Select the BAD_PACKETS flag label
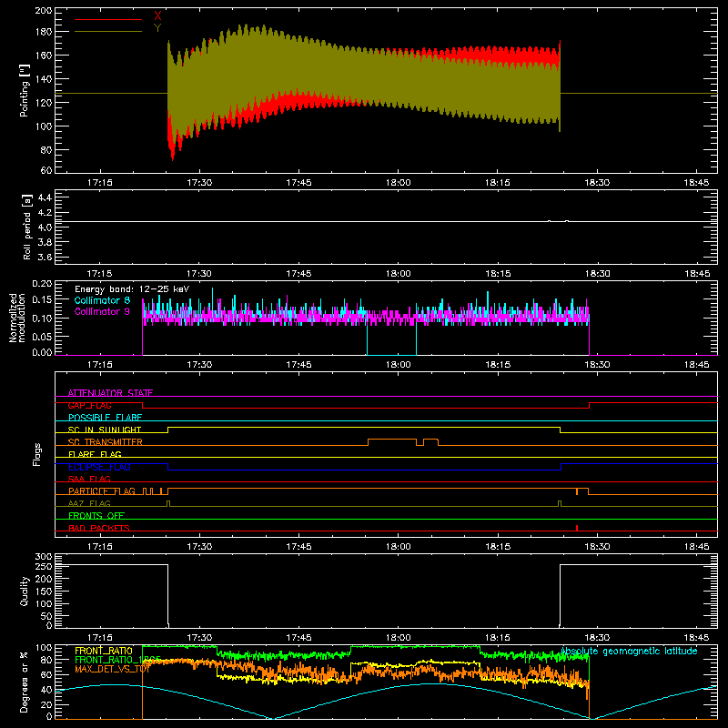Image resolution: width=728 pixels, height=728 pixels. coord(99,528)
